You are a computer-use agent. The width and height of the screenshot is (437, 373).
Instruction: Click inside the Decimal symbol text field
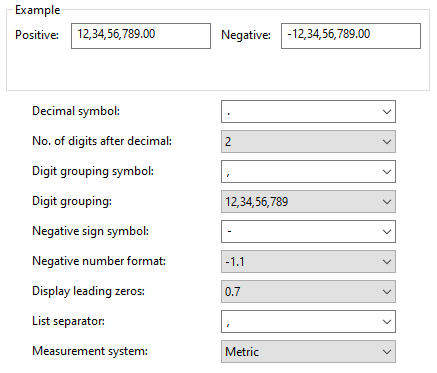[x=300, y=112]
